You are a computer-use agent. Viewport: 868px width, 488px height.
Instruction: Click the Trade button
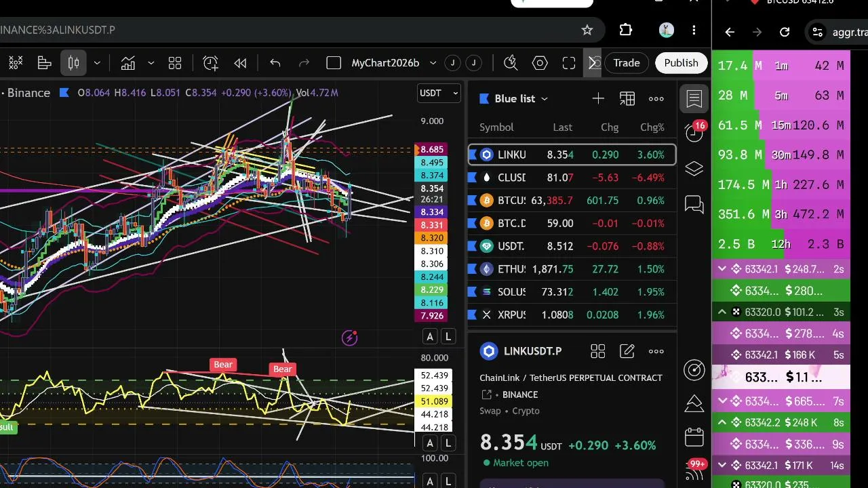[627, 63]
